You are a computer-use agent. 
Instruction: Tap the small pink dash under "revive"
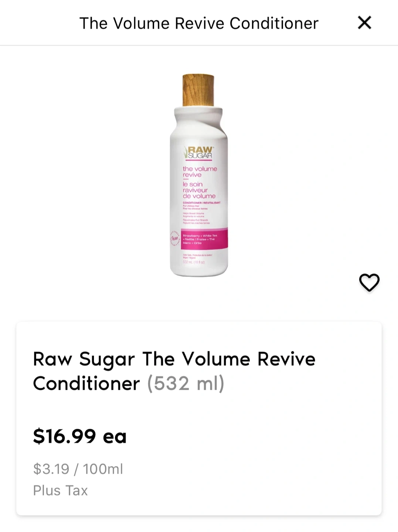(x=186, y=179)
